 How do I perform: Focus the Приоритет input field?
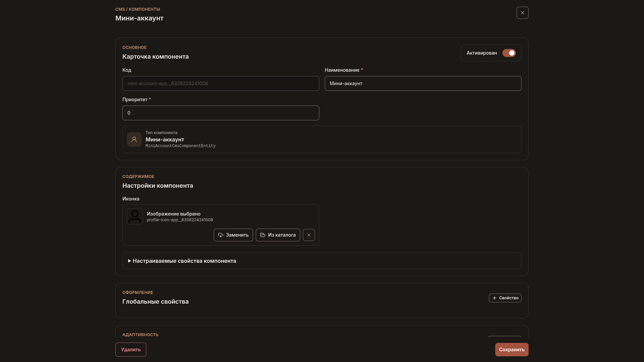(x=221, y=113)
